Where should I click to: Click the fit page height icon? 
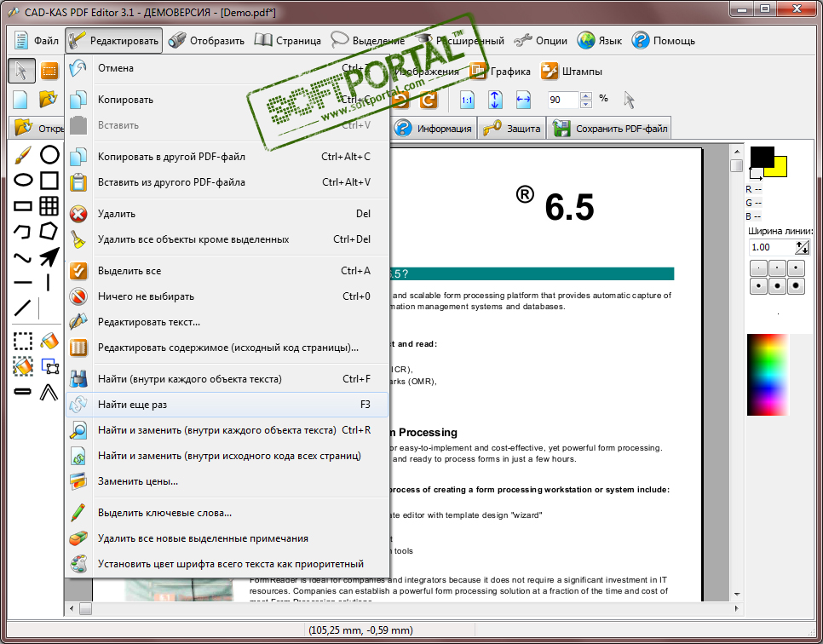pos(495,100)
